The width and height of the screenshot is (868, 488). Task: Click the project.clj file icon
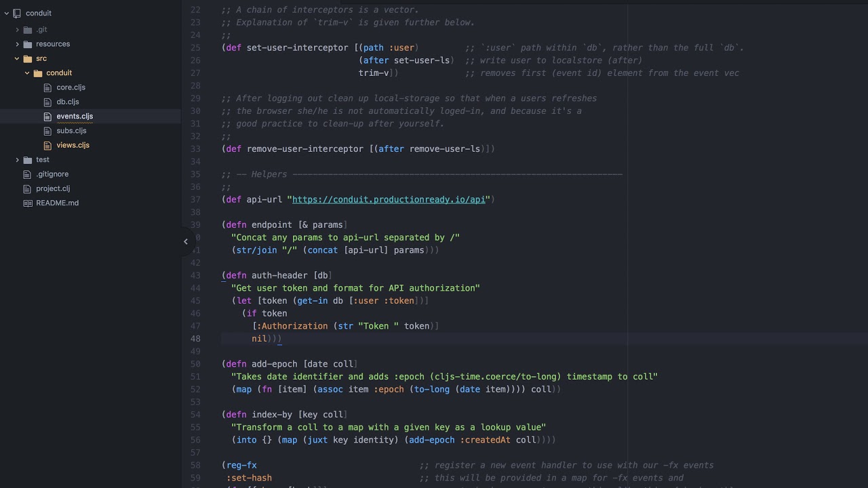(x=27, y=188)
